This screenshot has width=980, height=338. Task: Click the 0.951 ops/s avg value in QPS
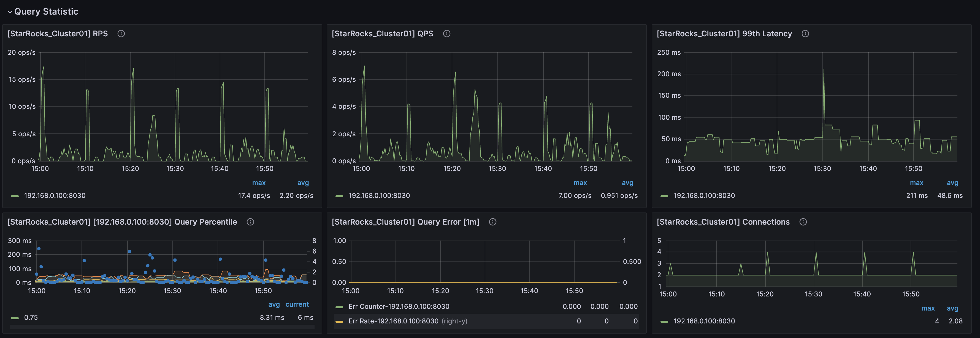619,196
